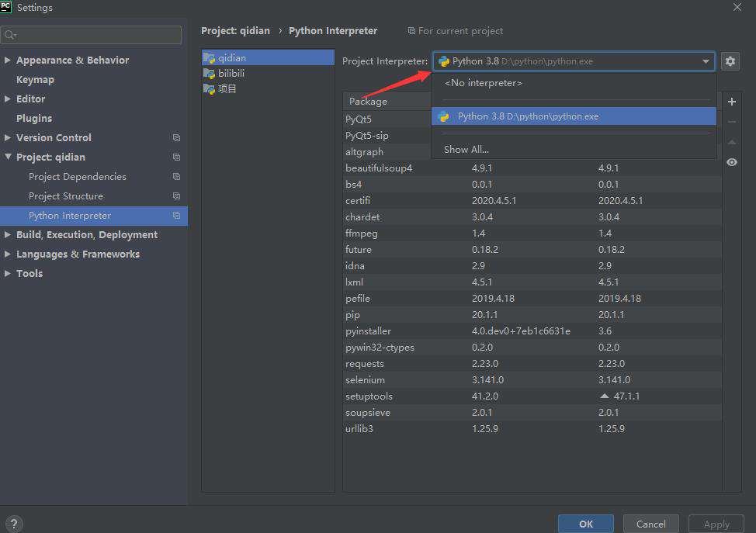
Task: Choose the <No interpreter> option
Action: (x=574, y=83)
